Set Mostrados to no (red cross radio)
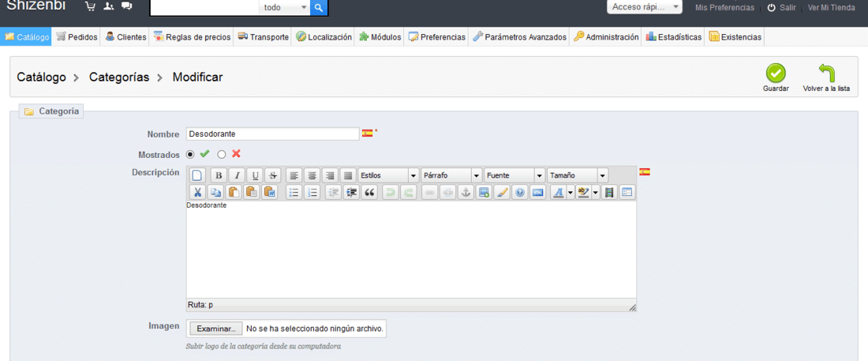Viewport: 868px width, 361px height. coord(222,154)
